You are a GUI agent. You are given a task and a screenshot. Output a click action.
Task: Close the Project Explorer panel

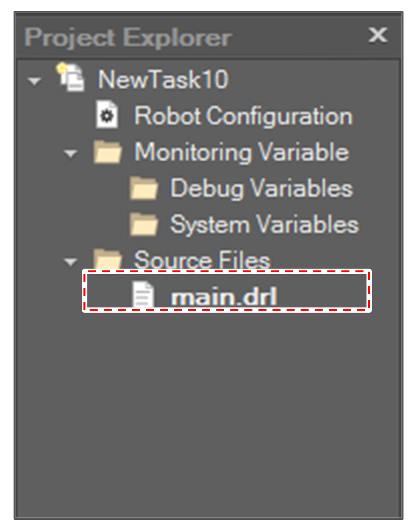(378, 35)
